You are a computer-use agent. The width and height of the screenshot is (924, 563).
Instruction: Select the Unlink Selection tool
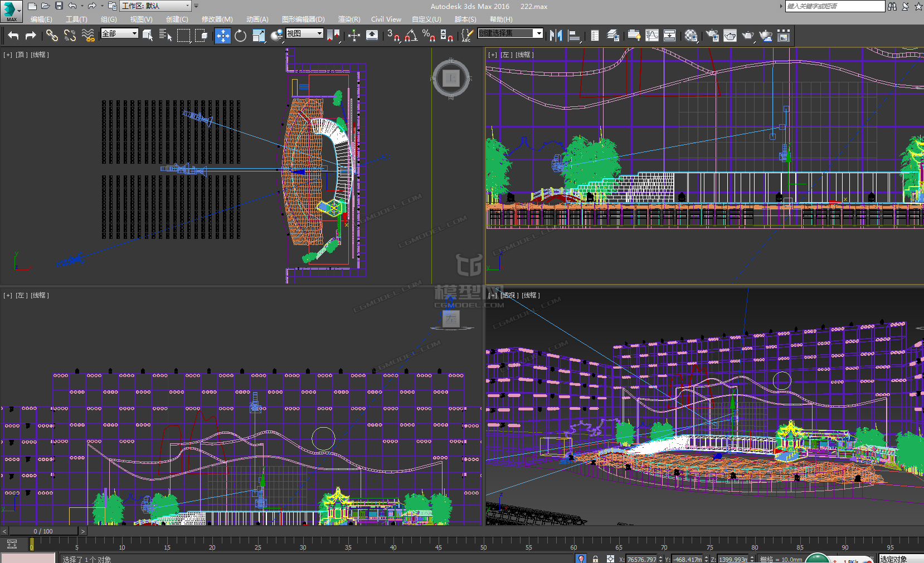(70, 36)
